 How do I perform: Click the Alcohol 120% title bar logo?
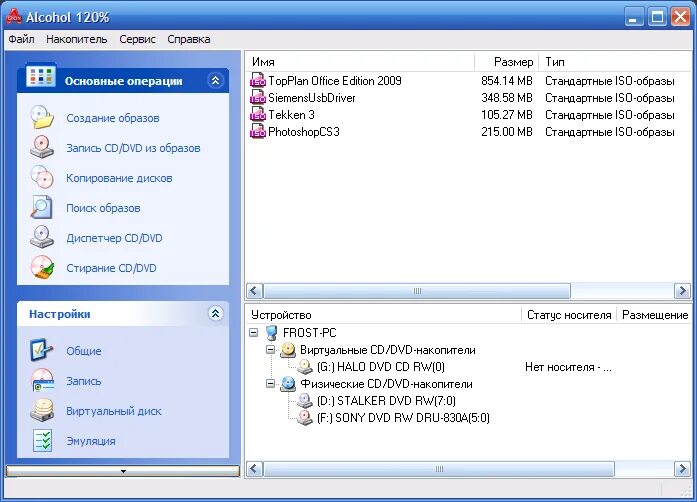tap(14, 17)
